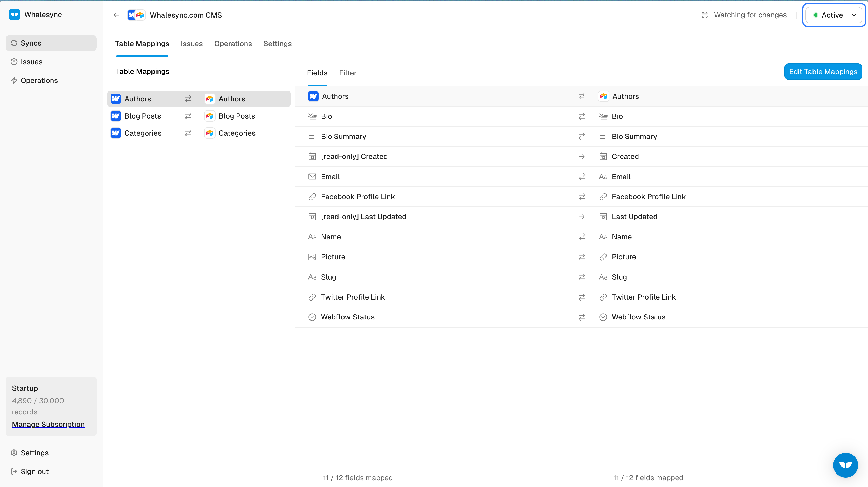Screen dimensions: 868x487
Task: Go back using the left arrow
Action: (x=116, y=15)
